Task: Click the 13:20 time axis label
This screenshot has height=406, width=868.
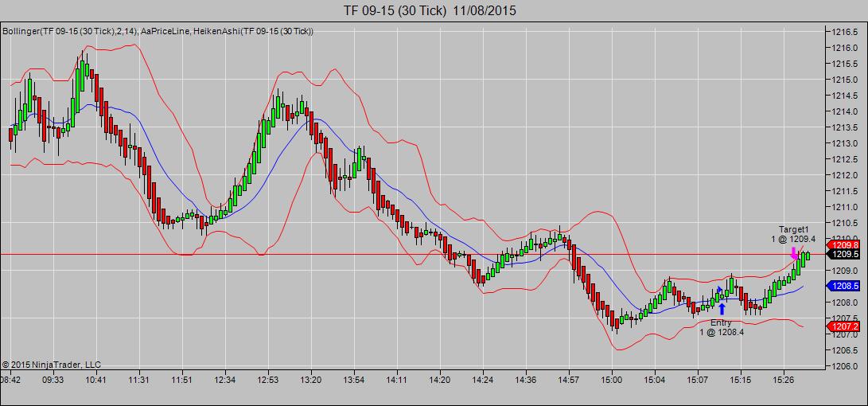Action: click(310, 380)
